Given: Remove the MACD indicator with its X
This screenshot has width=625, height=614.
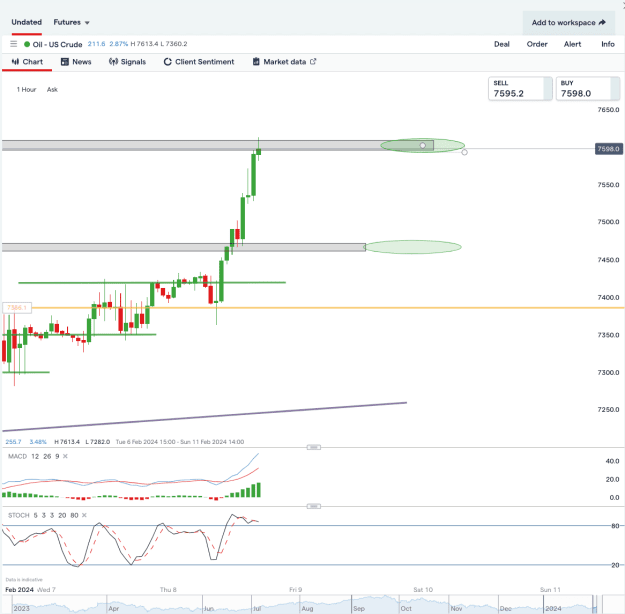Looking at the screenshot, I should tap(65, 456).
